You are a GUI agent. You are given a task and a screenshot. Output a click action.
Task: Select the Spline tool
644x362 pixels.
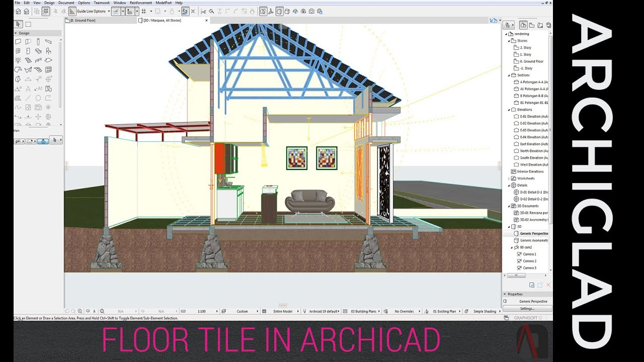click(18, 108)
